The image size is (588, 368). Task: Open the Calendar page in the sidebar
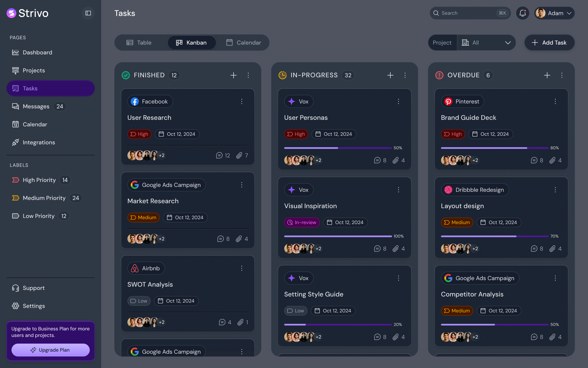[34, 124]
